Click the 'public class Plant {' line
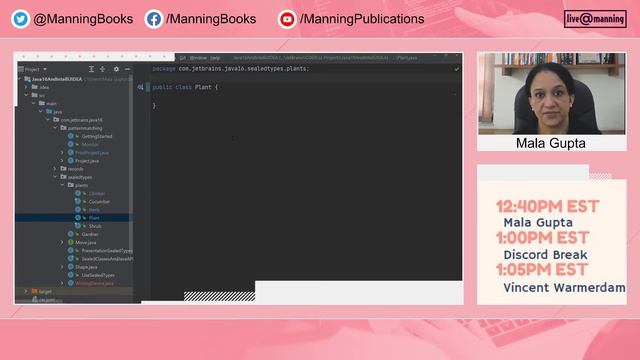The height and width of the screenshot is (360, 640). coord(185,87)
